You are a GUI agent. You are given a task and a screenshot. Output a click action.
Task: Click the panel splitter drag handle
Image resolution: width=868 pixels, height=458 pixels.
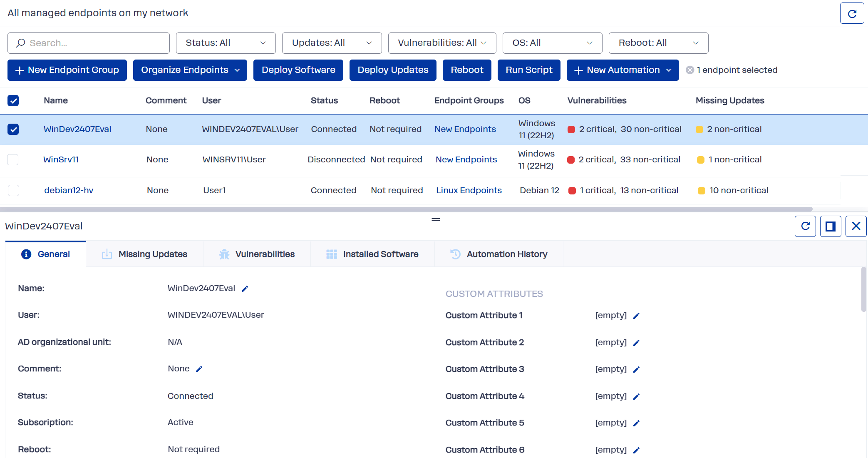point(436,219)
